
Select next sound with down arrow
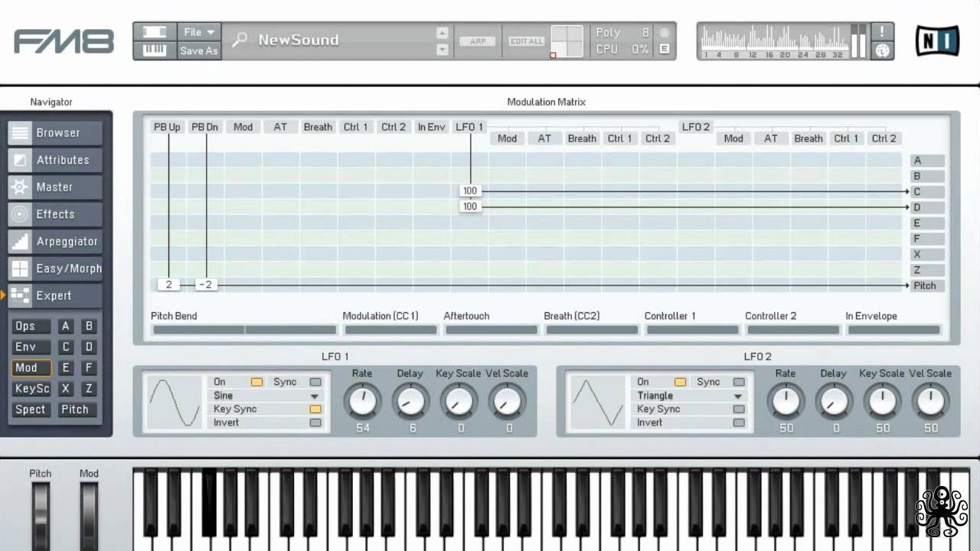[442, 50]
